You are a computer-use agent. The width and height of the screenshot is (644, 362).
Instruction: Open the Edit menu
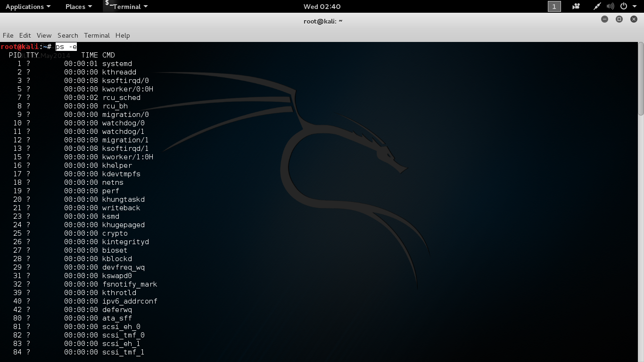[25, 35]
